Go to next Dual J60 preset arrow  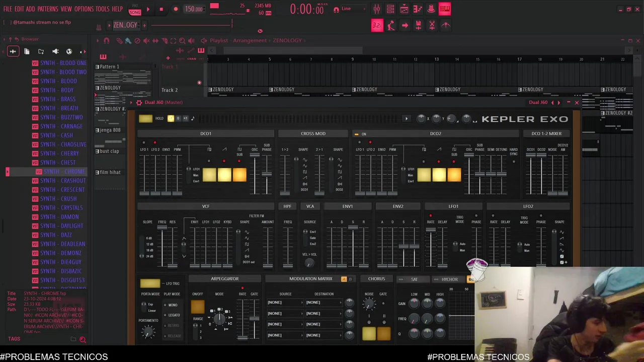pos(558,103)
